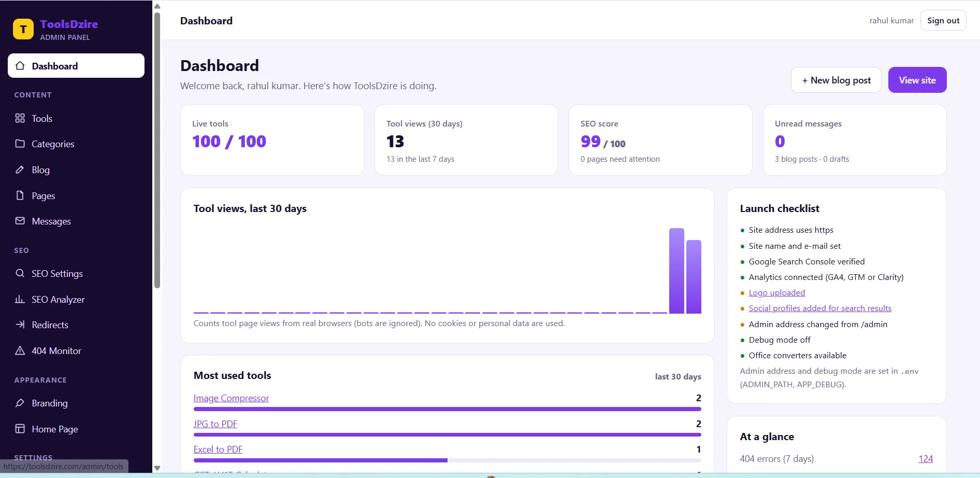Click the Excel to PDF usage progress bar
This screenshot has width=980, height=478.
[448, 460]
